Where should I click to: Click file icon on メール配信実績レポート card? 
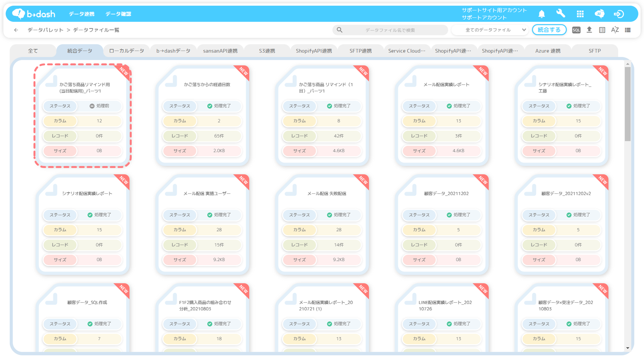[411, 81]
